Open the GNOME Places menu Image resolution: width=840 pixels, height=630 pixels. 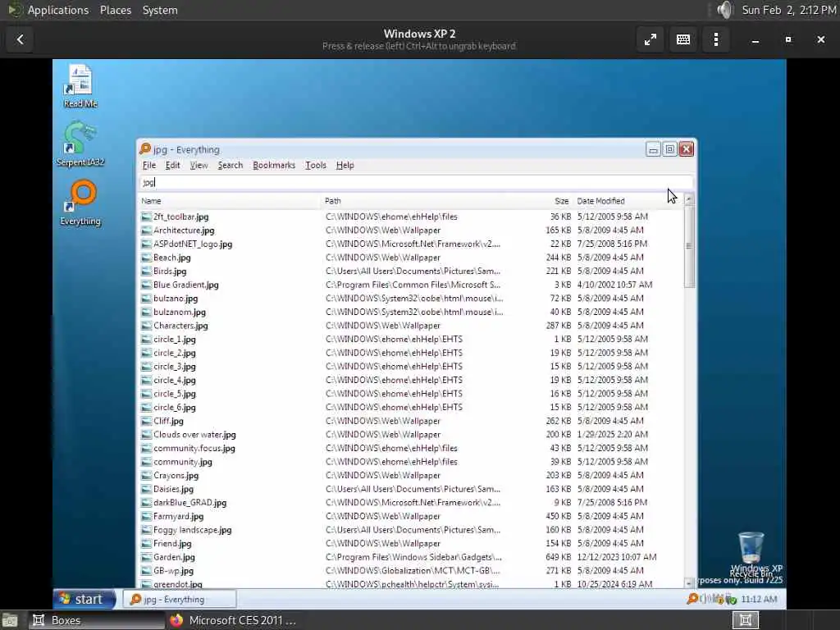pyautogui.click(x=115, y=10)
